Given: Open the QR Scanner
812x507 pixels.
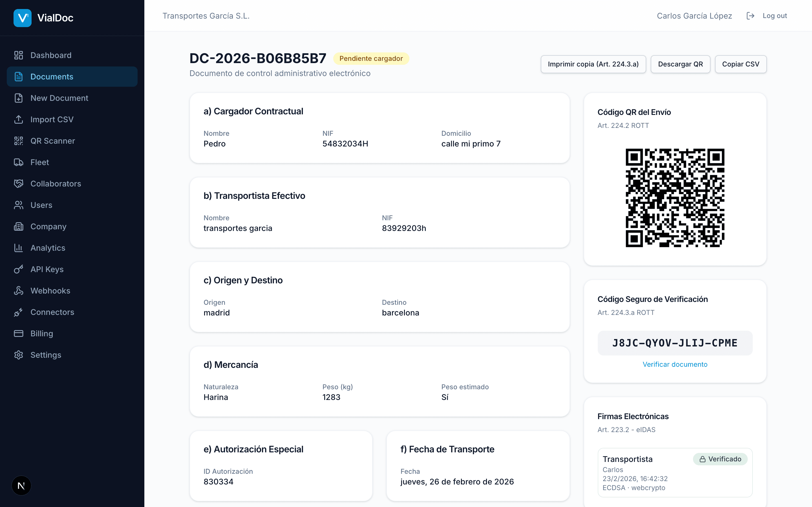Looking at the screenshot, I should pos(53,141).
